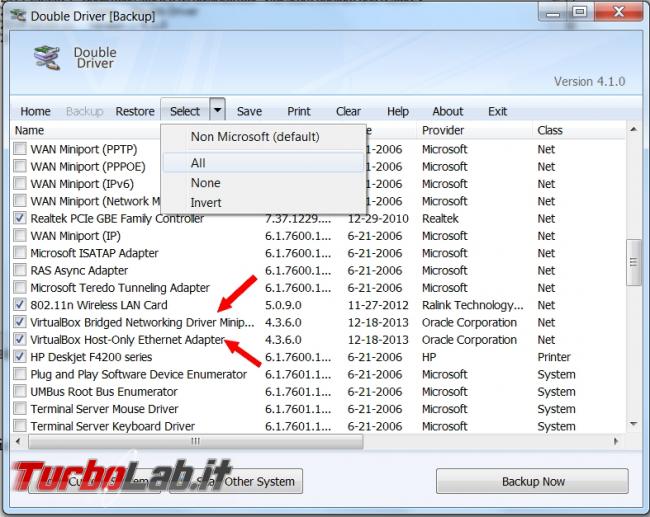
Task: Click Exit in the toolbar
Action: point(497,111)
